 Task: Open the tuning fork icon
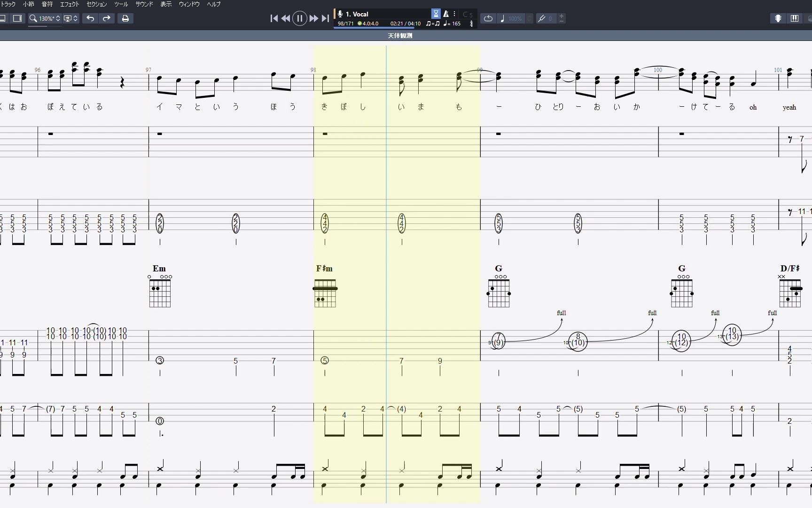click(x=471, y=24)
